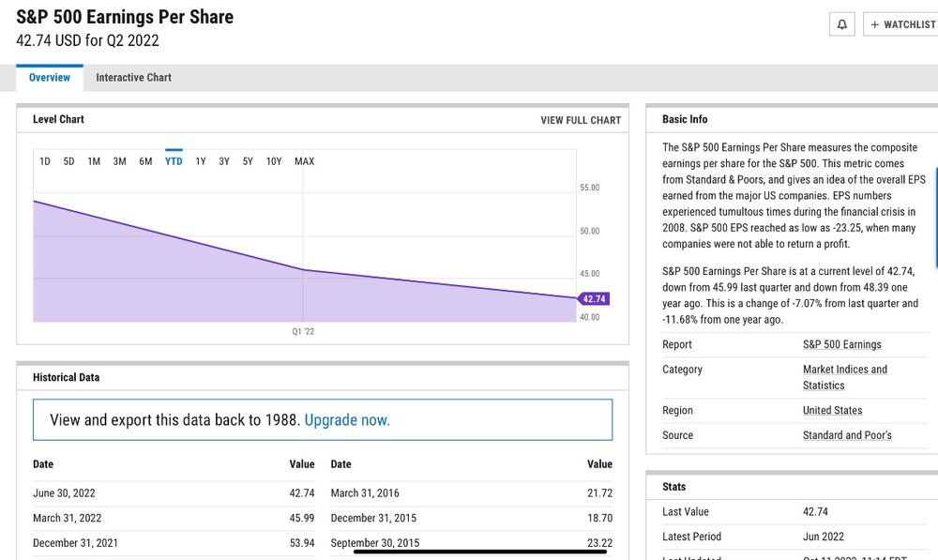Image resolution: width=938 pixels, height=560 pixels.
Task: Click the 55.00 y-axis label
Action: pyautogui.click(x=589, y=188)
